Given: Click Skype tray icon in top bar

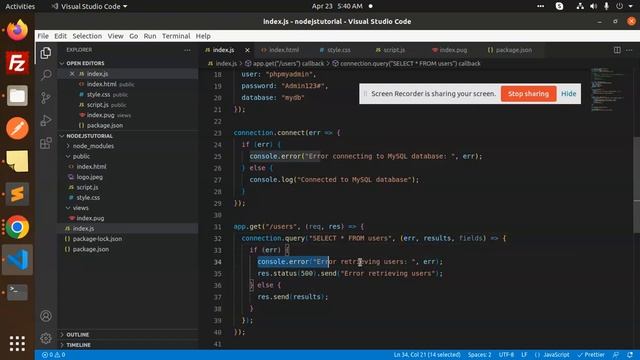Looking at the screenshot, I should tap(559, 6).
